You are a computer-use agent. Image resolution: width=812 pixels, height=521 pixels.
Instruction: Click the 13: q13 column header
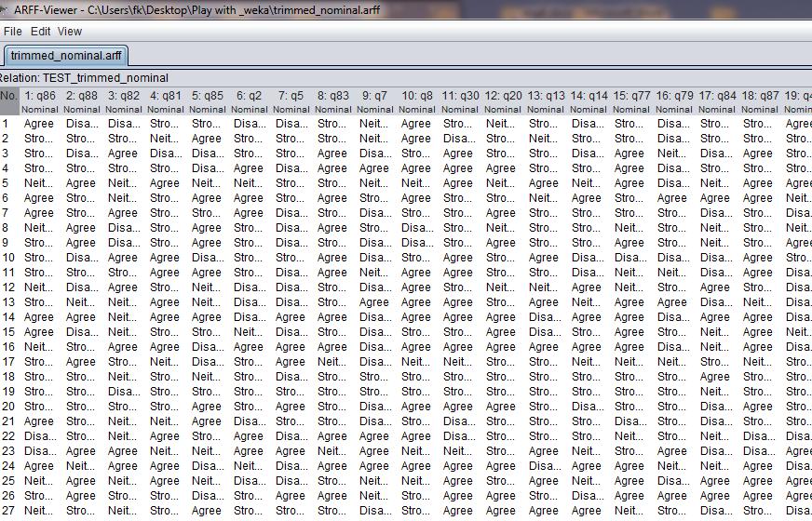pos(547,101)
